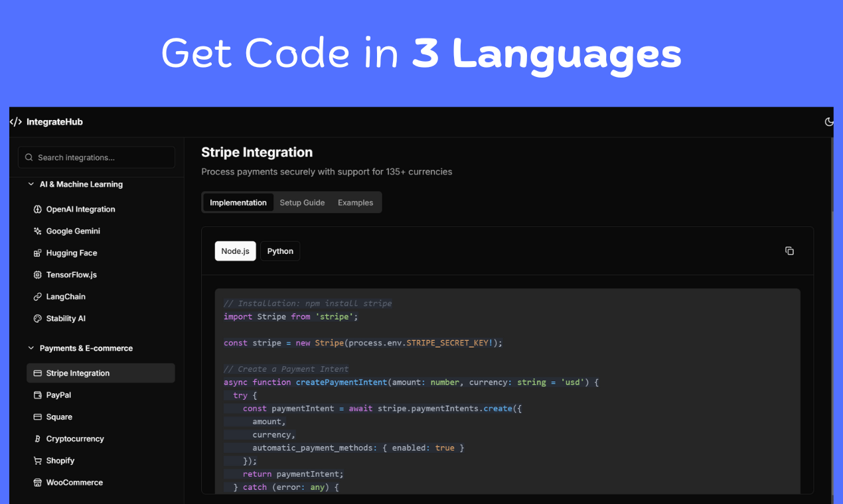Click the OpenAI Integration brain icon
Screen dimensions: 843x504
38,210
